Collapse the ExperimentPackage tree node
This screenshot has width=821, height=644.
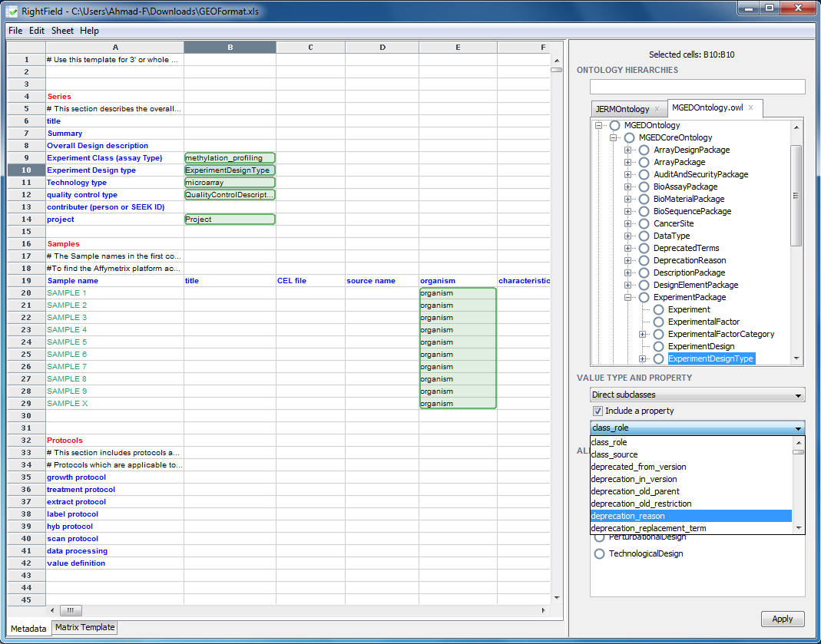pos(628,297)
